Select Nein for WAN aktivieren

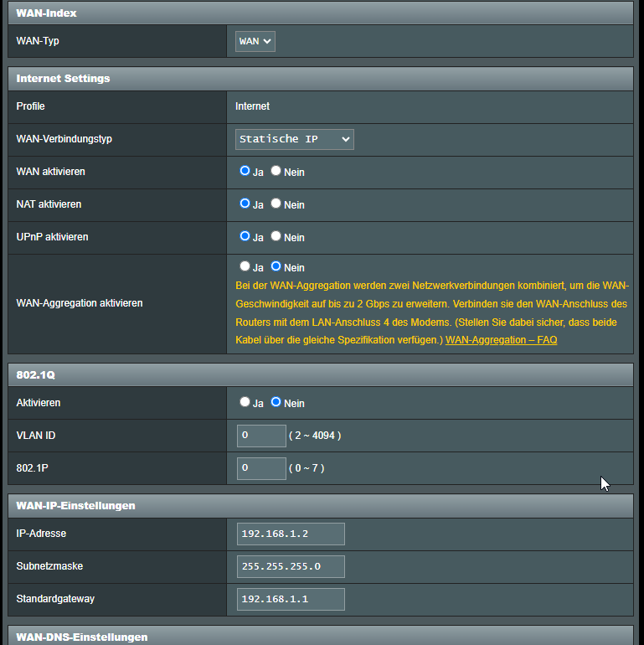click(x=276, y=171)
